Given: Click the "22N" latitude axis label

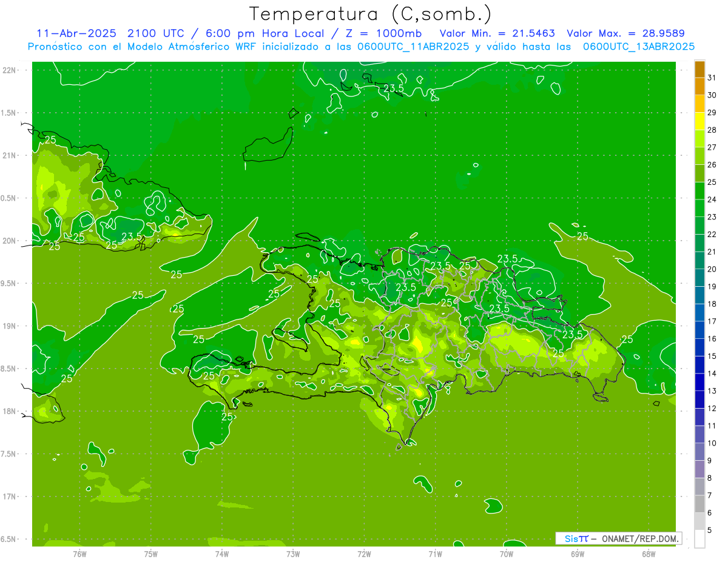Looking at the screenshot, I should coord(10,70).
